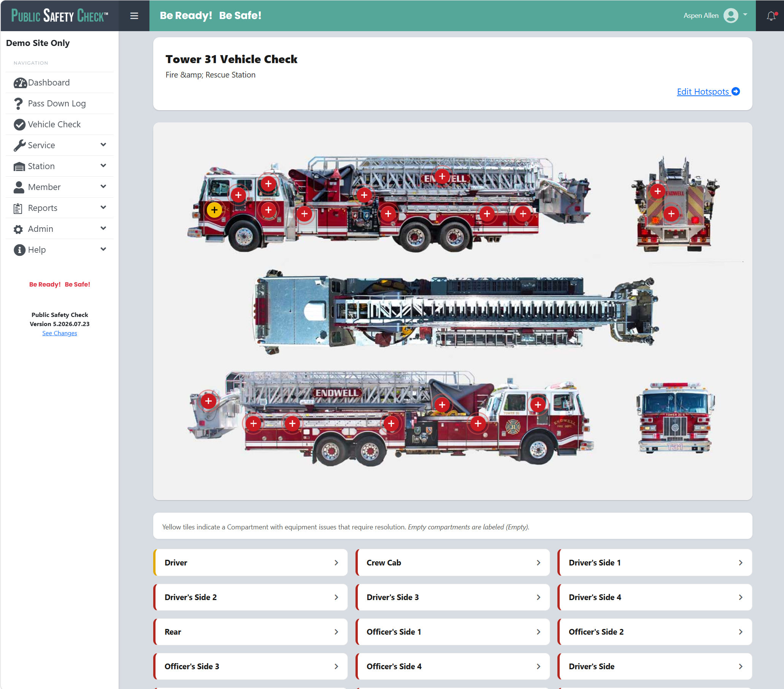Open the Driver's Side 4 compartment tile

coord(654,597)
